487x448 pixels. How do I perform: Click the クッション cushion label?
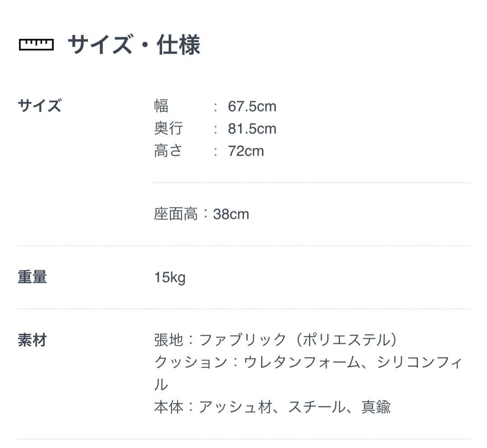190,362
